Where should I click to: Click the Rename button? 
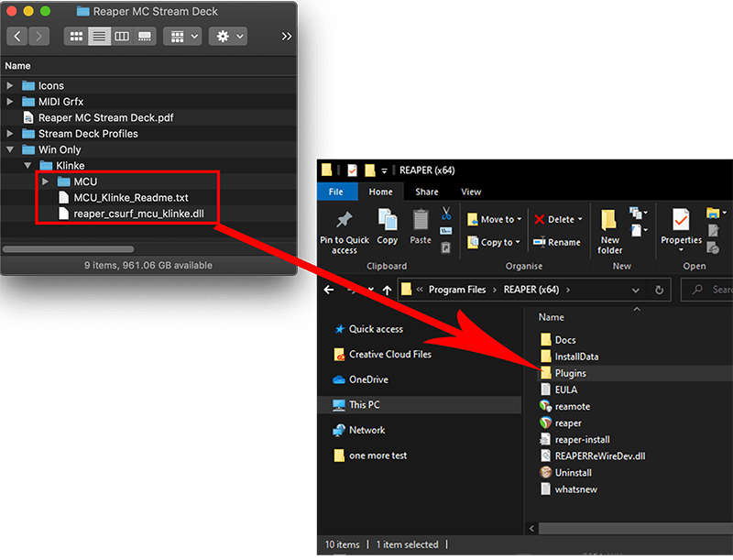point(557,242)
